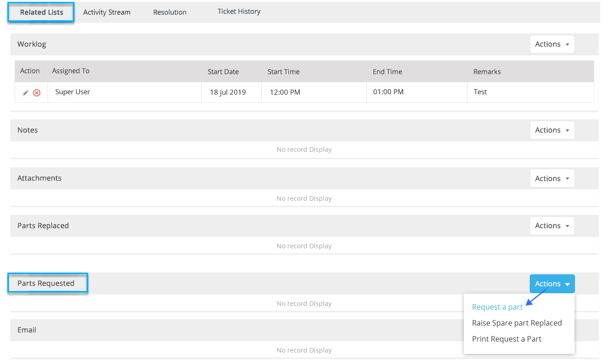607x364 pixels.
Task: Click No record Display under Attachments
Action: (304, 198)
